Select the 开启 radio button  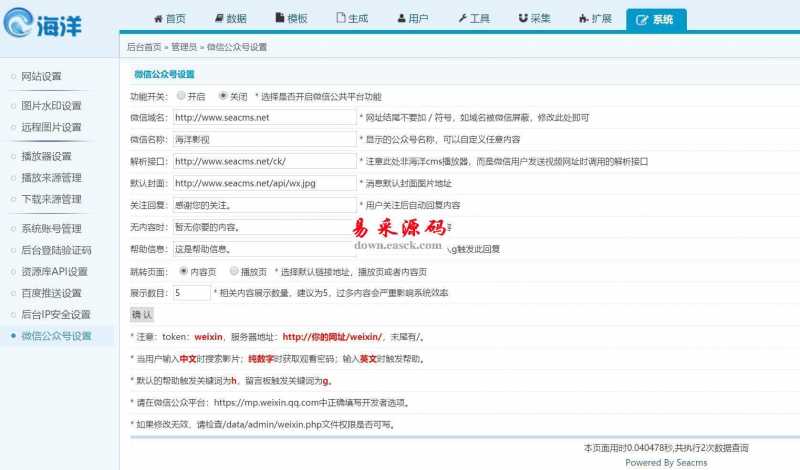[181, 96]
